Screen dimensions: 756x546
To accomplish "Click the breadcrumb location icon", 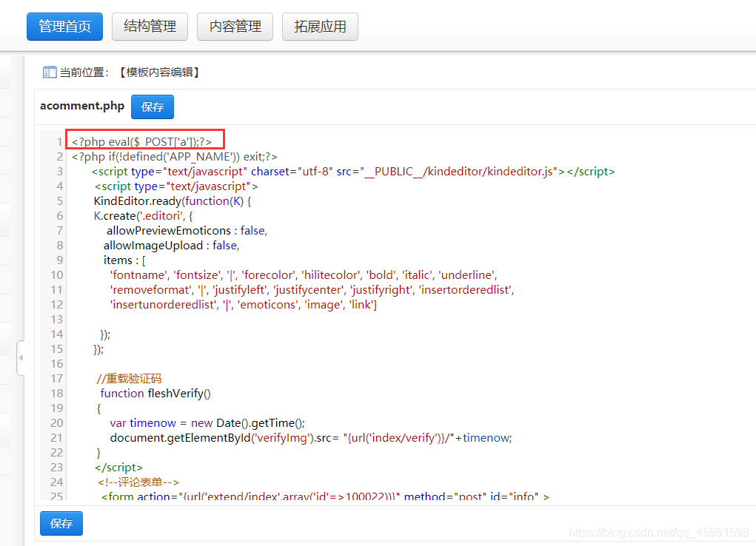I will [x=50, y=73].
